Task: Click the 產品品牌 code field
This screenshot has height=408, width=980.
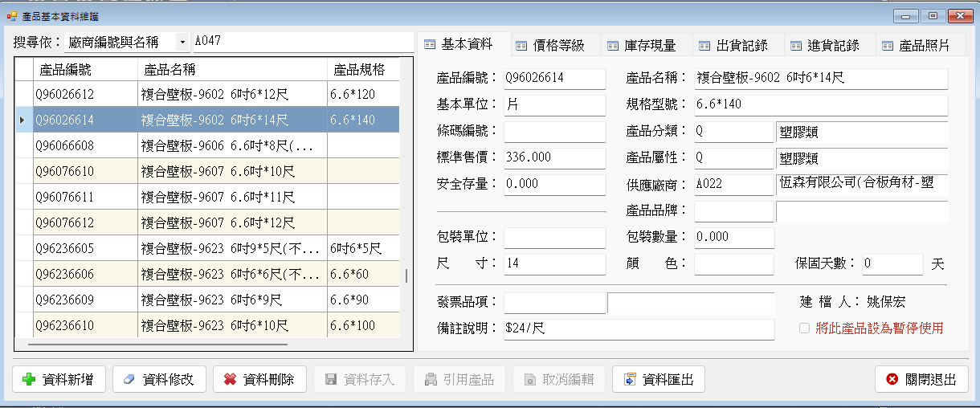Action: tap(733, 211)
